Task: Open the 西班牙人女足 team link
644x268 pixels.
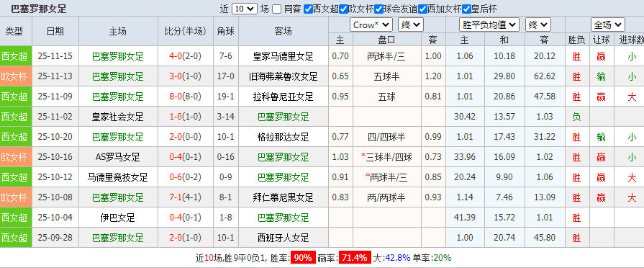Action: point(283,238)
